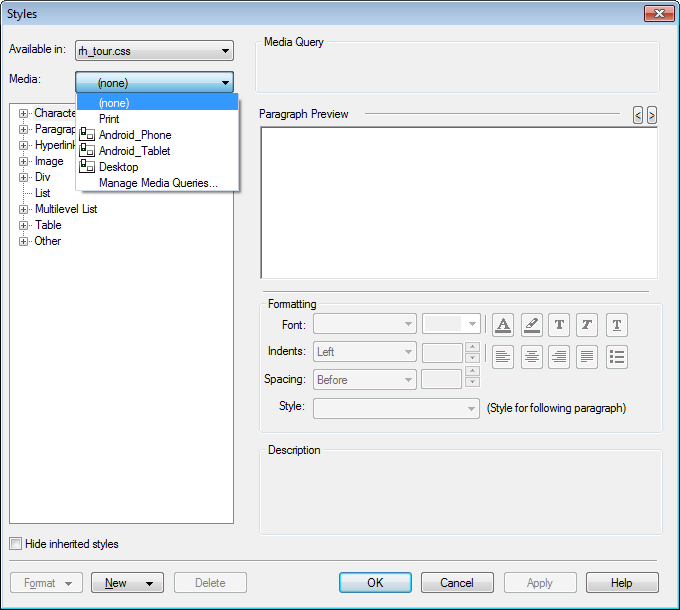
Task: Click the Cancel button
Action: point(457,583)
